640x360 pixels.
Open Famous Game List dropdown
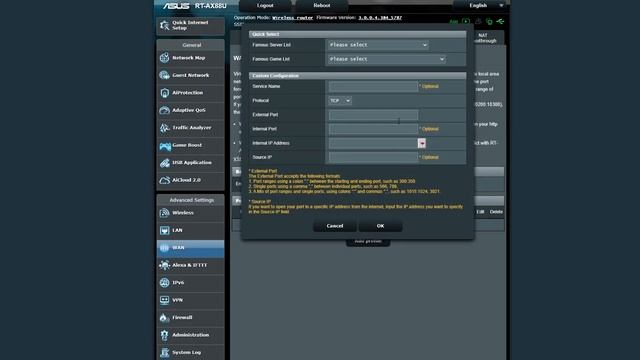(x=387, y=59)
